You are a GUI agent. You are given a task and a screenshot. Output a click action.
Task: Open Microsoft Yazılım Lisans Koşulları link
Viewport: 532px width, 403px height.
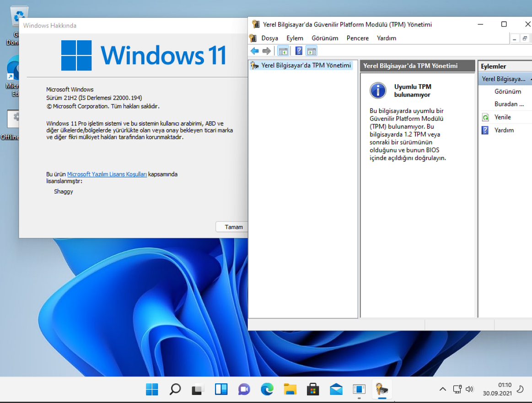coord(107,174)
